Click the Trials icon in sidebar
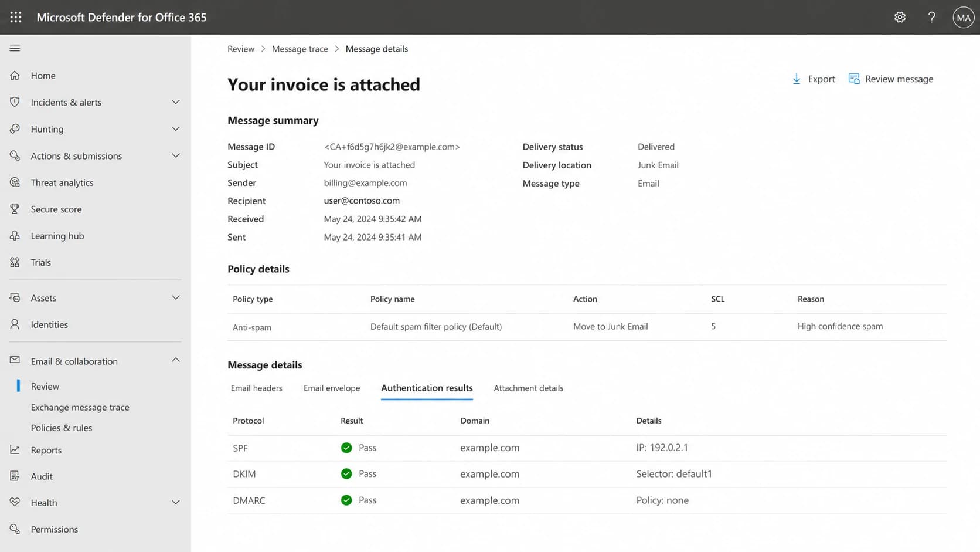This screenshot has width=980, height=552. click(x=15, y=262)
